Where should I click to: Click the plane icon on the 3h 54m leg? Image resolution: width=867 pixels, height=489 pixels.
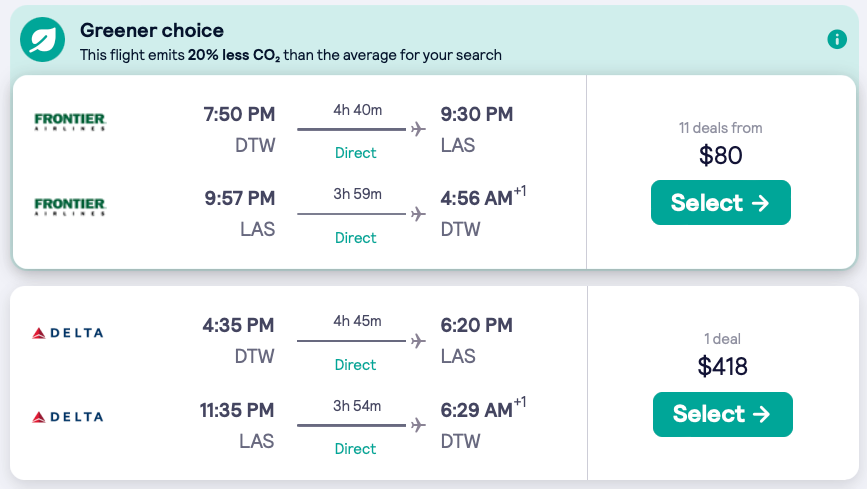[x=418, y=425]
